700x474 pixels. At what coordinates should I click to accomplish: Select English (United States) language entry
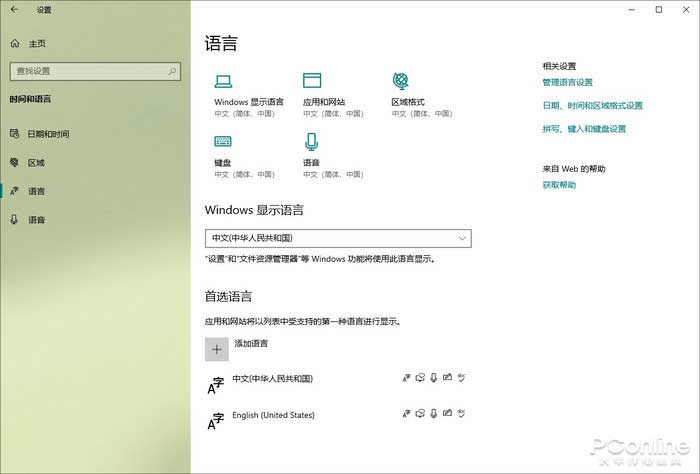point(273,415)
